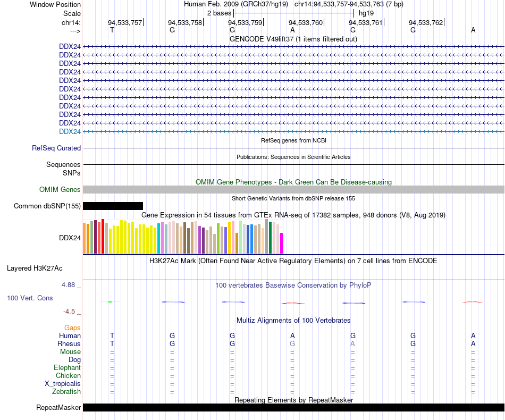Click the dark green bar in the GTEx chart
This screenshot has height=420, width=505.
(x=271, y=237)
